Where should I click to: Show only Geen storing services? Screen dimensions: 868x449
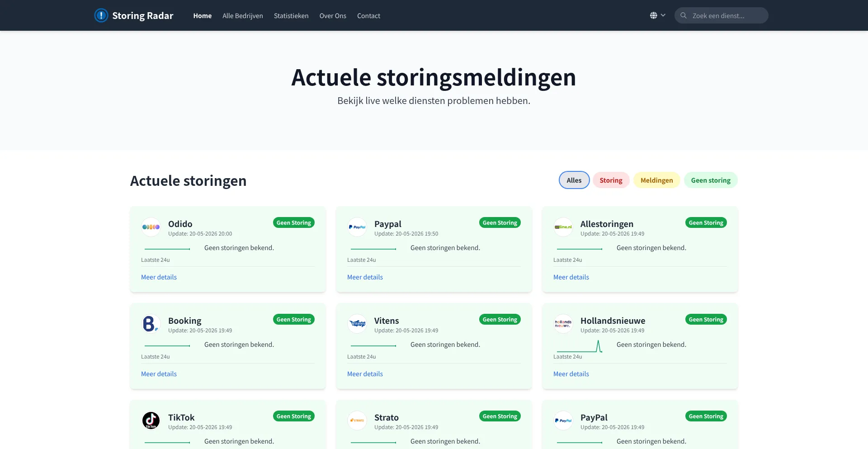tap(711, 180)
